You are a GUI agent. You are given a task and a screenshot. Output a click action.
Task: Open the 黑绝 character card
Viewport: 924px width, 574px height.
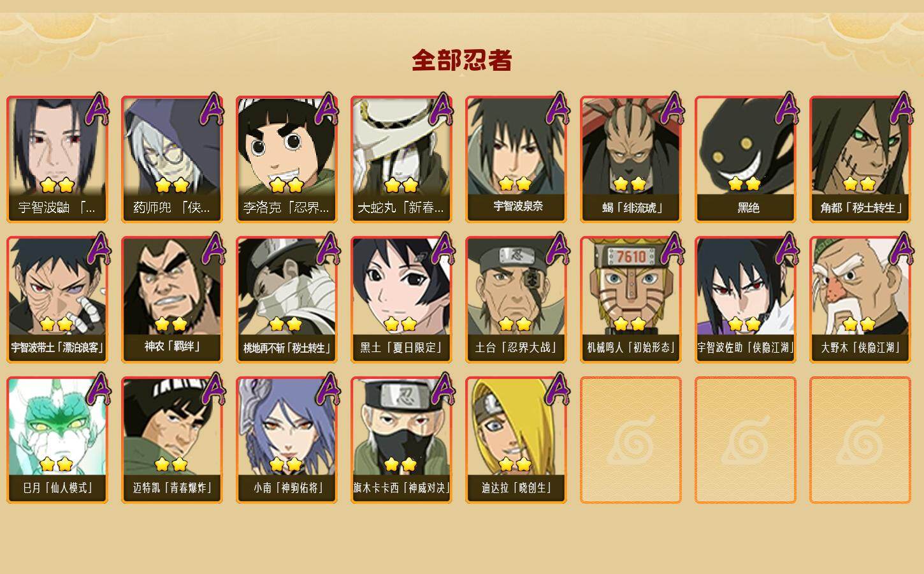click(746, 159)
